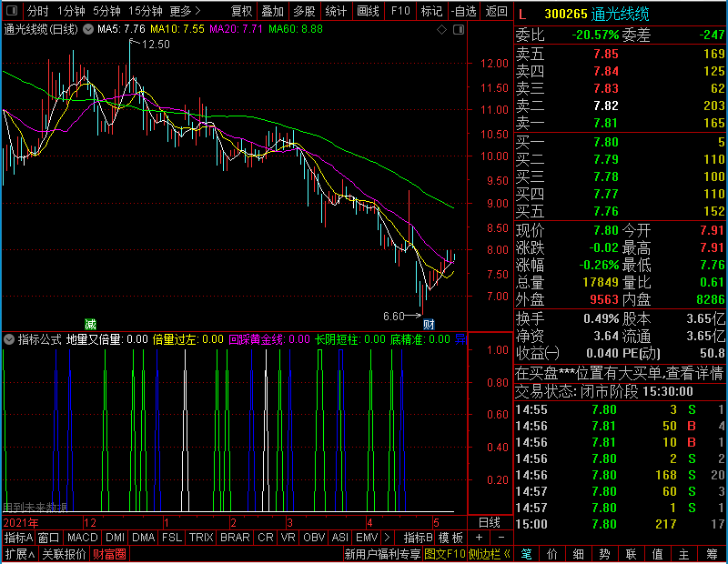
Task: Open the 统计 statistics tool
Action: [x=336, y=11]
